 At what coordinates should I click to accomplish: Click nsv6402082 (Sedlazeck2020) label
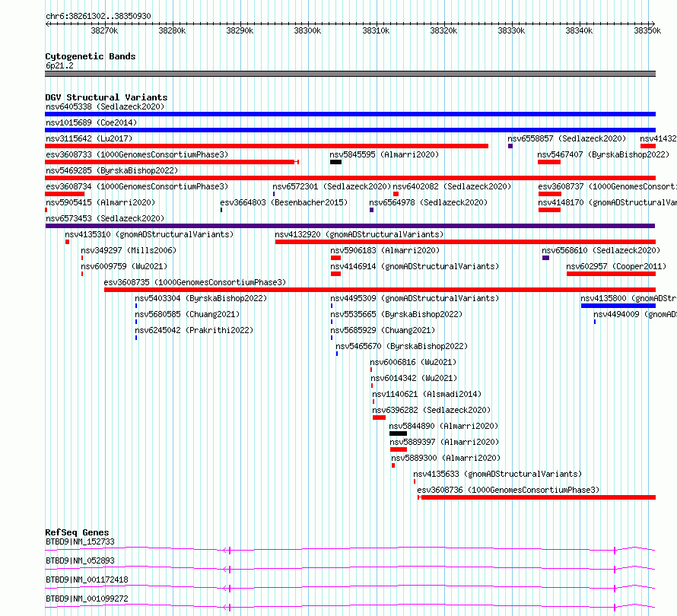tap(452, 186)
